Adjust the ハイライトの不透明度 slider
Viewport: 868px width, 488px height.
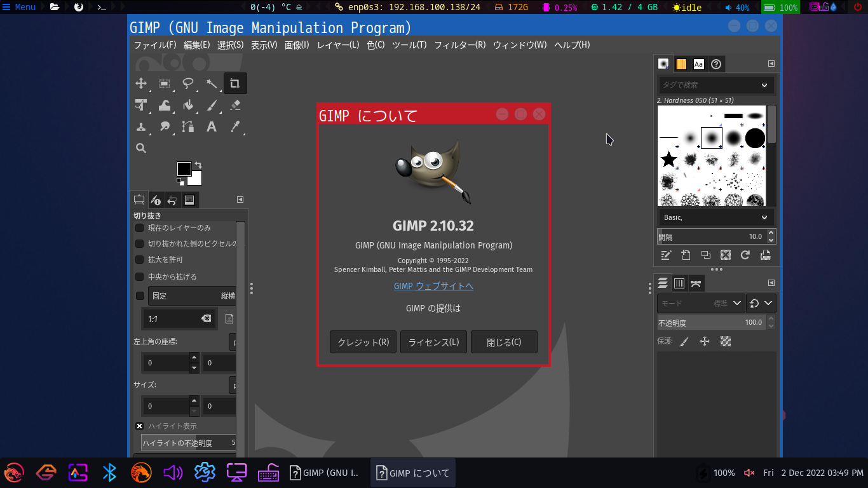(x=189, y=443)
